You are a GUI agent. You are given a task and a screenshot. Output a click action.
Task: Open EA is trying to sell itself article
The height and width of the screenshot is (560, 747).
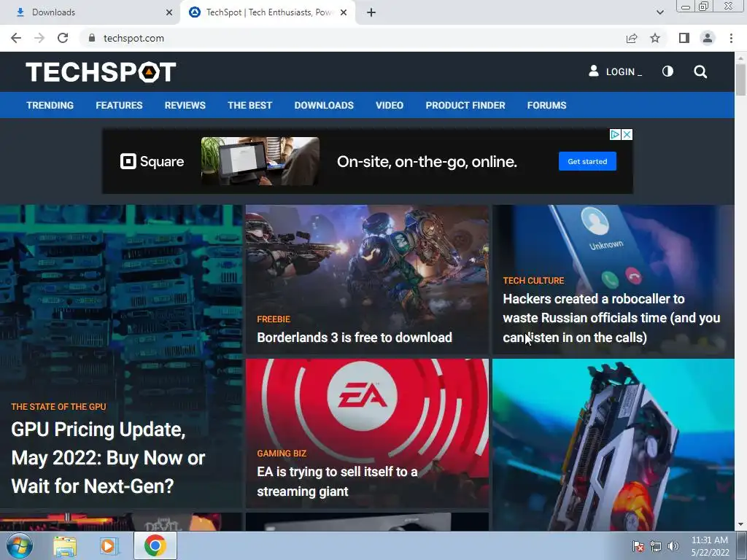point(337,481)
